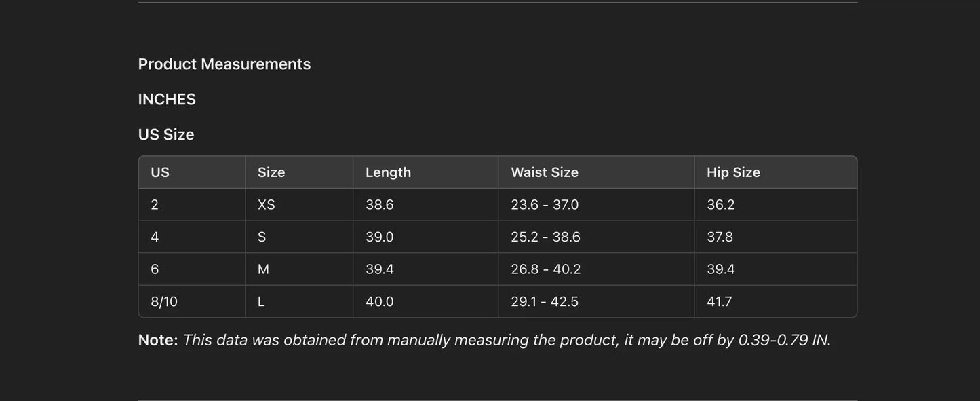Click the US column header
This screenshot has width=980, height=401.
[160, 172]
